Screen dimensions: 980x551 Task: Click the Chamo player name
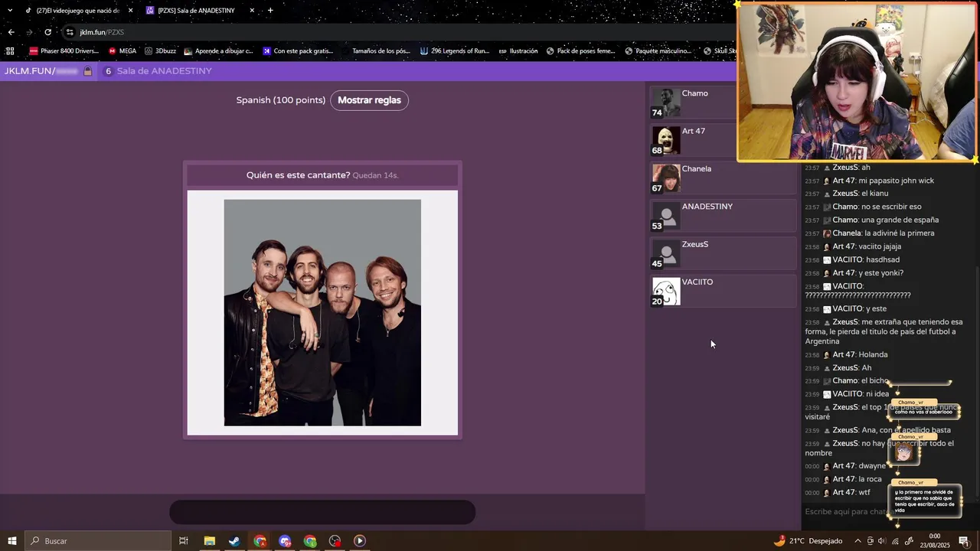pos(694,93)
